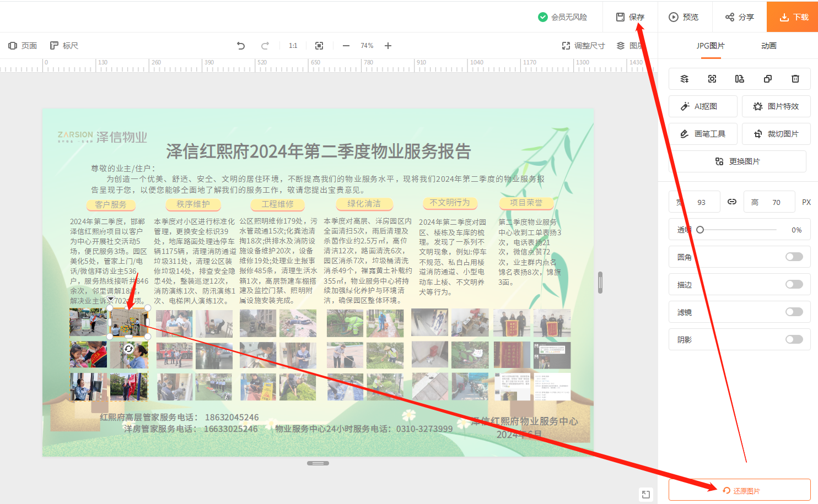
Task: Click the 0% transparency value
Action: [x=797, y=230]
